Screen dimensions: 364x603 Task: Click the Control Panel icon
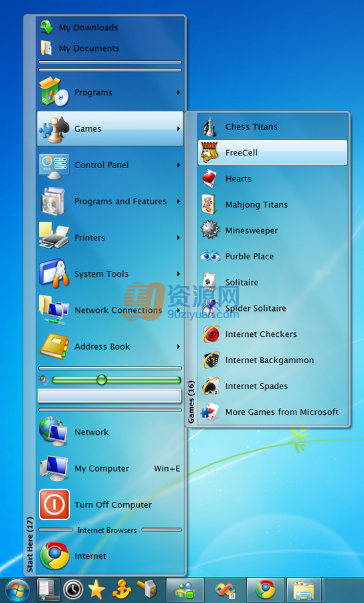54,165
